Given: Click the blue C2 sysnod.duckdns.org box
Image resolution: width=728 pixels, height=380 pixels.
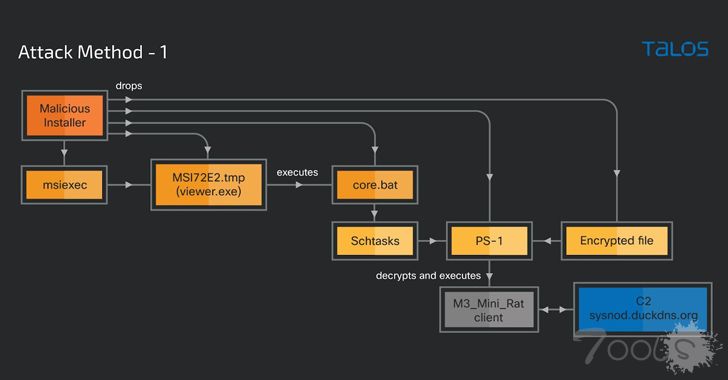Looking at the screenshot, I should [643, 308].
